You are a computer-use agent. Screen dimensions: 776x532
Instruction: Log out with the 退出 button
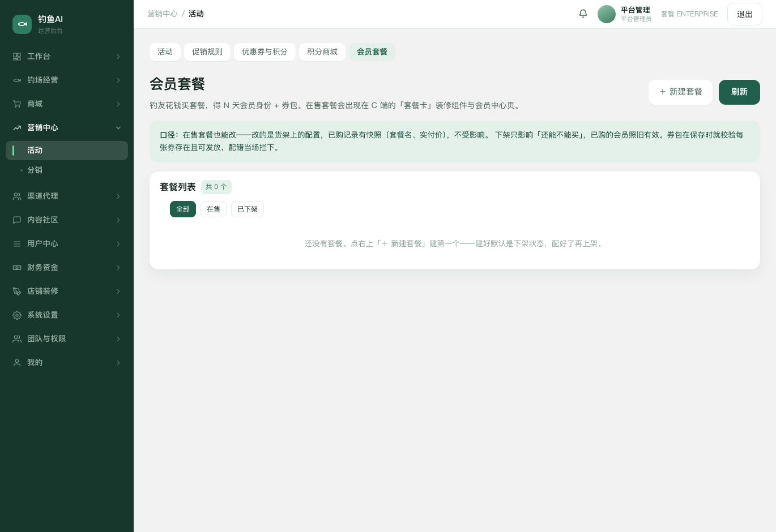745,14
